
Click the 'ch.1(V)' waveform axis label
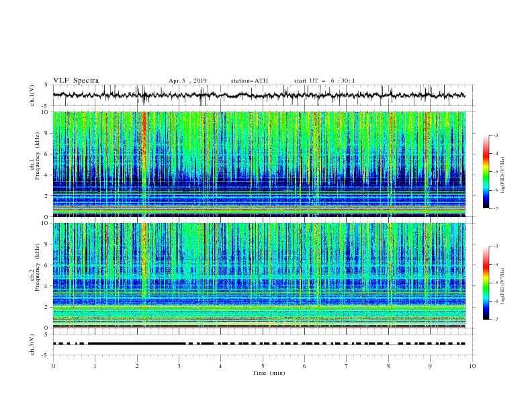coord(32,95)
